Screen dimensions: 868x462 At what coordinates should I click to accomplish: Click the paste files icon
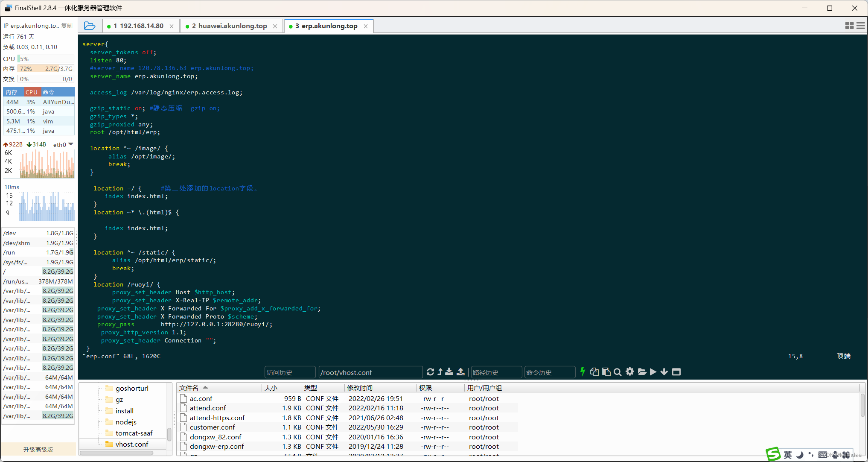click(x=606, y=372)
